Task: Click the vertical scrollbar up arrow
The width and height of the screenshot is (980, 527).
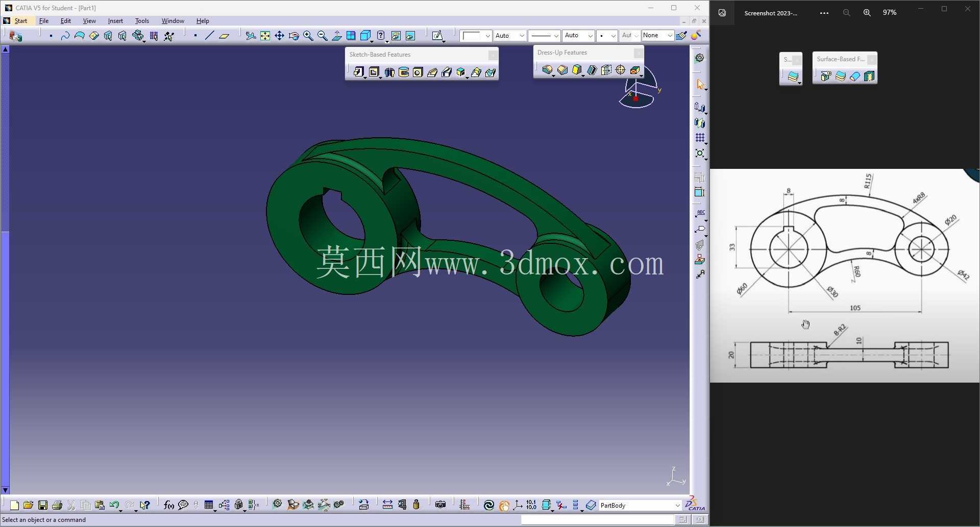Action: point(6,49)
